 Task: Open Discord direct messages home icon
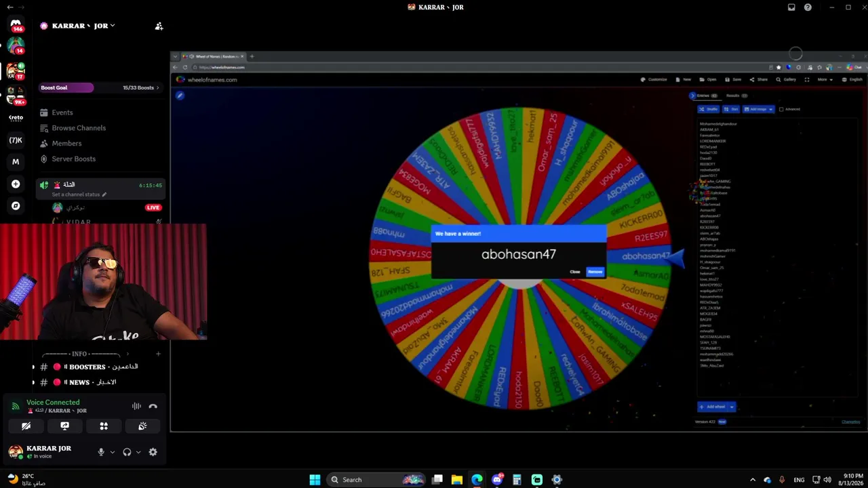point(16,26)
